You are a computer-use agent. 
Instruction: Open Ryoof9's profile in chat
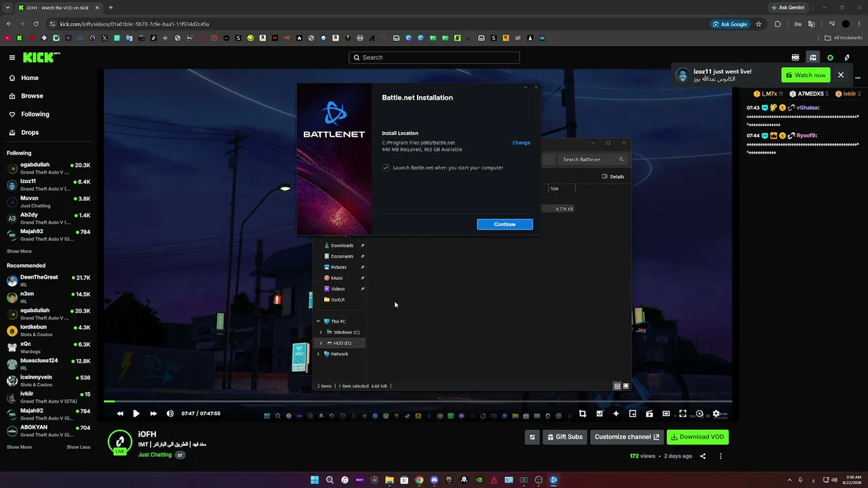[806, 136]
